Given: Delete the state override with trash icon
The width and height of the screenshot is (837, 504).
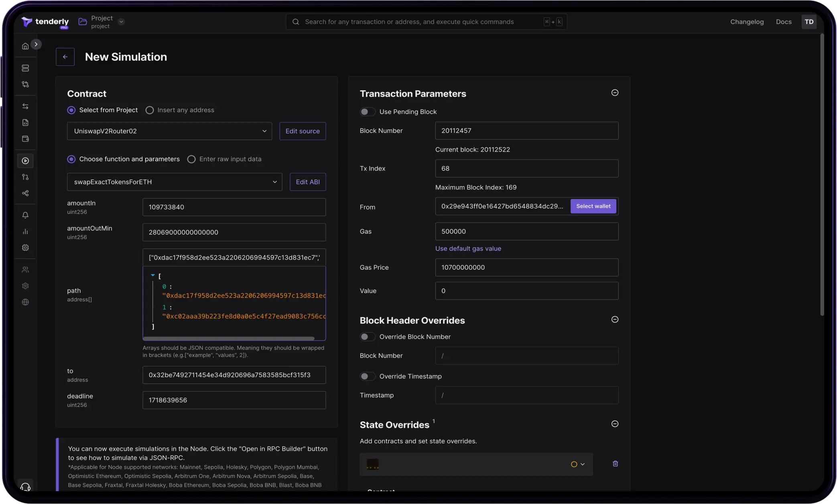Looking at the screenshot, I should 615,464.
